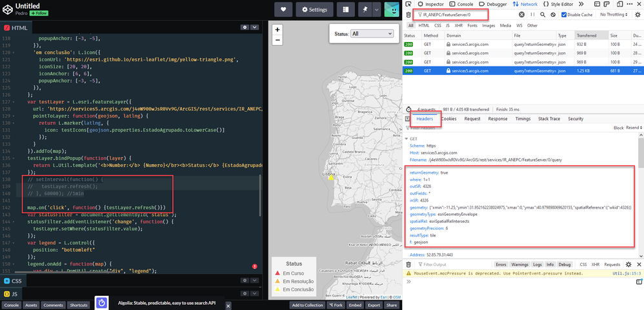Open the Embed options
644x310 pixels.
pos(355,305)
